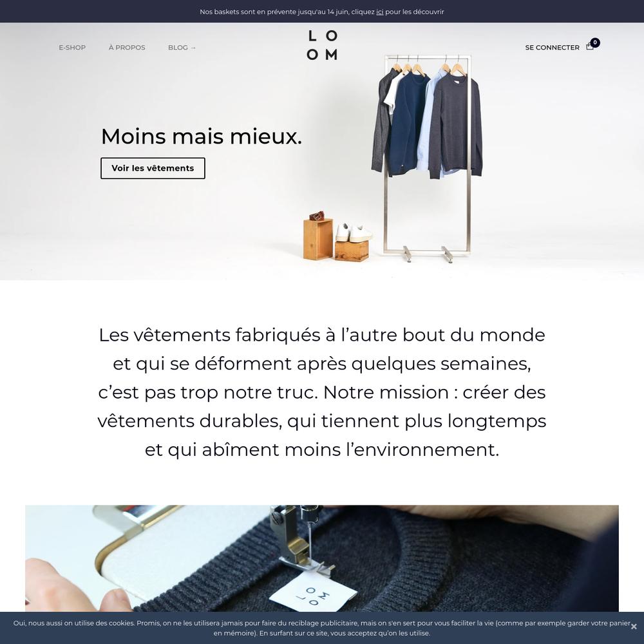644x644 pixels.
Task: Open the BLOG → navigation link
Action: click(x=182, y=47)
